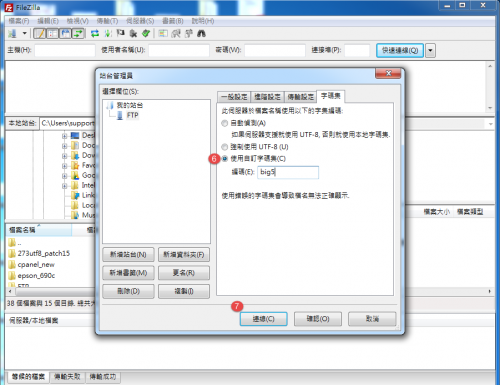
Task: Click the green checkmark reconnect icon
Action: coord(146,34)
